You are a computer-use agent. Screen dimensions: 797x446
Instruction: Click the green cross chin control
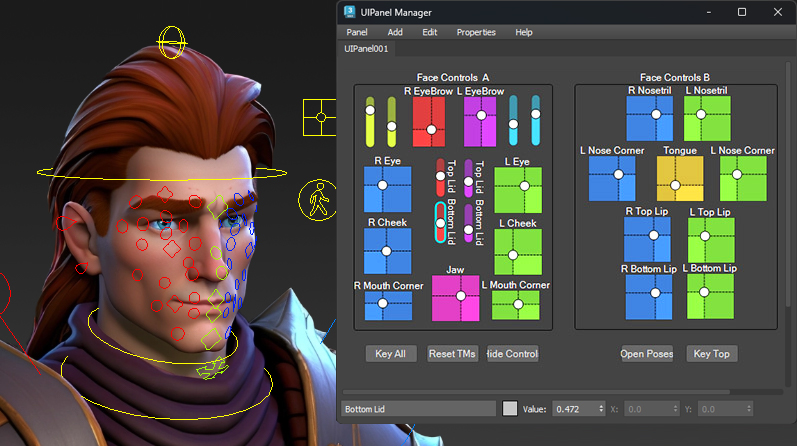tap(212, 369)
